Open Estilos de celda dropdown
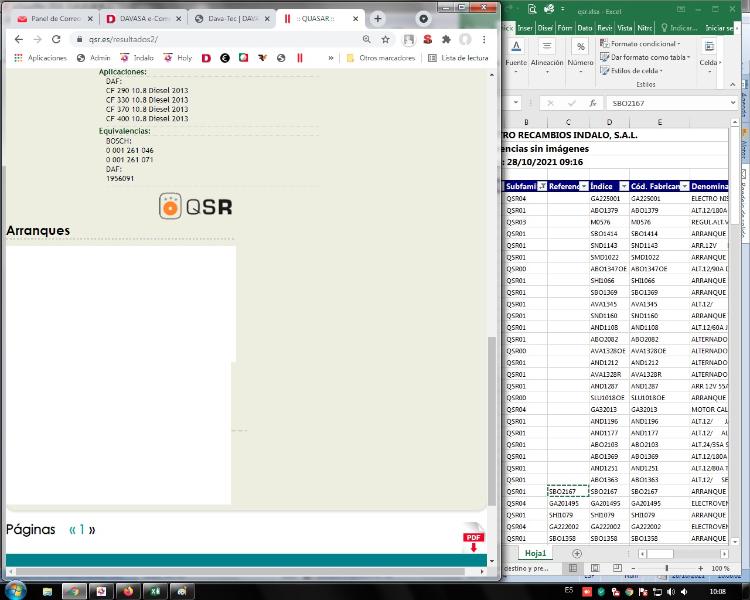The image size is (750, 600). (x=631, y=70)
